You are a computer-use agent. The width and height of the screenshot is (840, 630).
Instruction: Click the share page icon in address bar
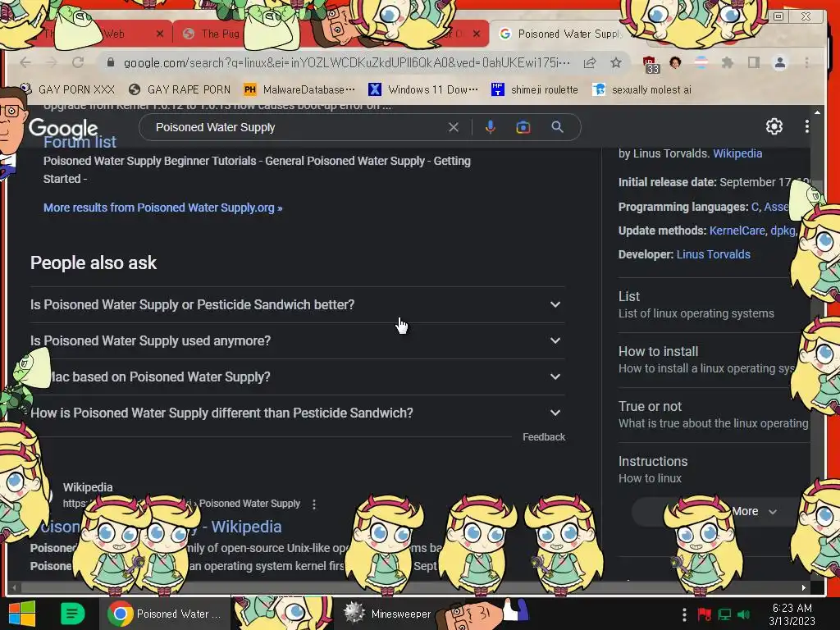(x=590, y=62)
